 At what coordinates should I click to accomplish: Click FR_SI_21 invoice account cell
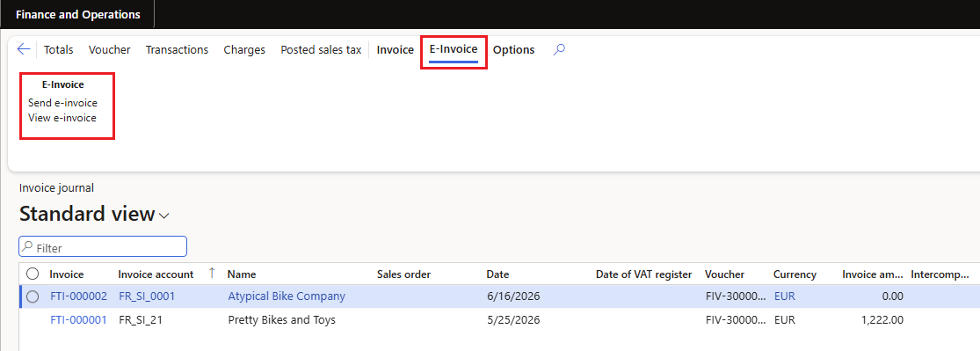click(142, 319)
